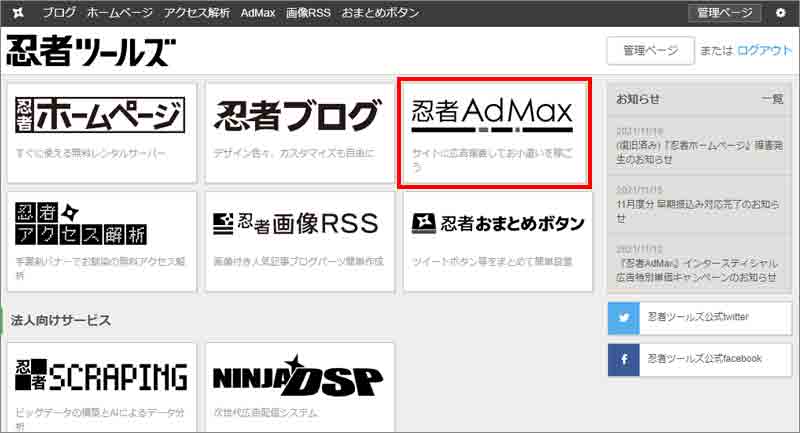Open the 忍者画像RSS card

click(x=300, y=242)
